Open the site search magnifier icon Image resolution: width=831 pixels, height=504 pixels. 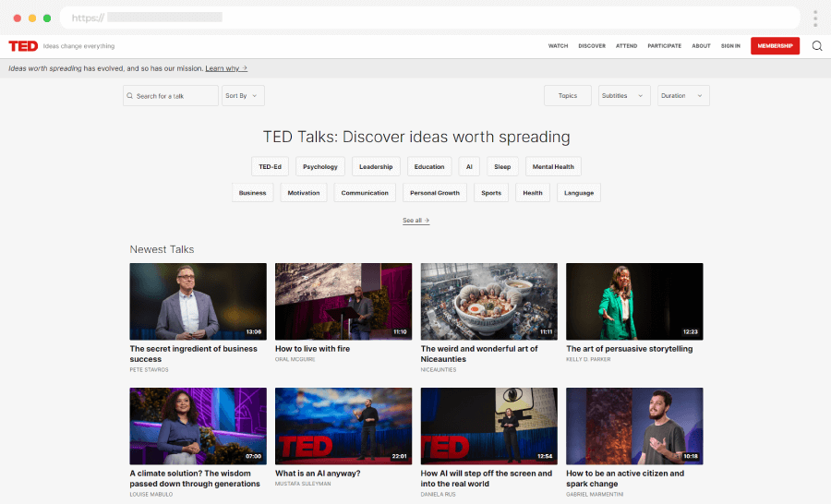pyautogui.click(x=817, y=46)
